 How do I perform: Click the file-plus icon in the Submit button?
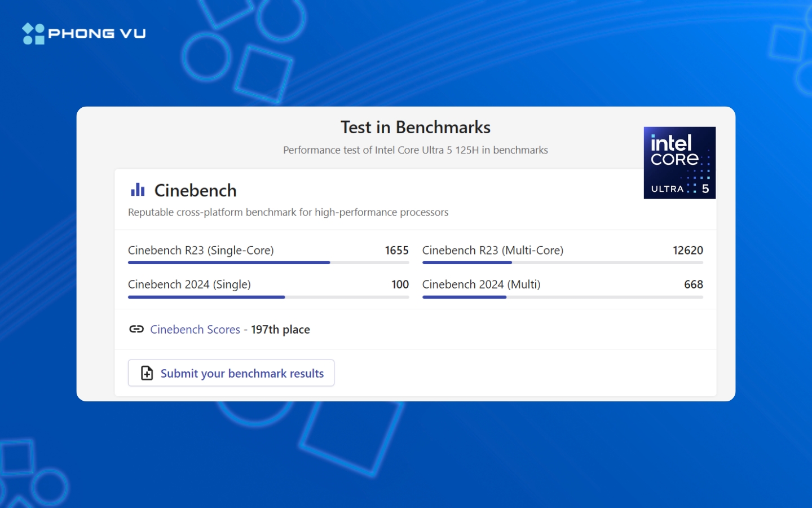coord(147,373)
